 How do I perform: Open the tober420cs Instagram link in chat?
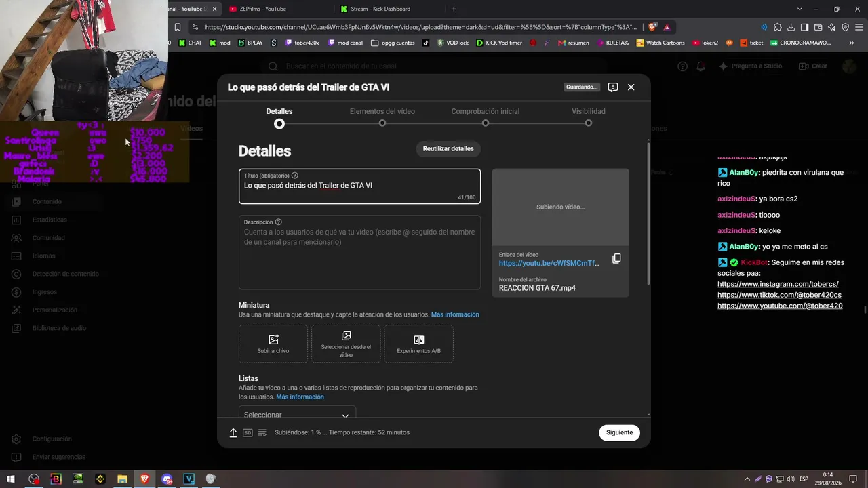(778, 284)
